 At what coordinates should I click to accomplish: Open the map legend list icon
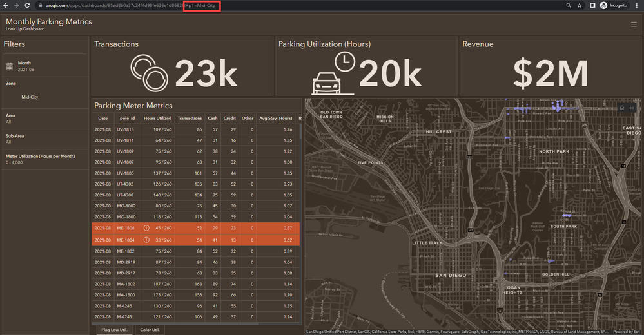coord(632,108)
